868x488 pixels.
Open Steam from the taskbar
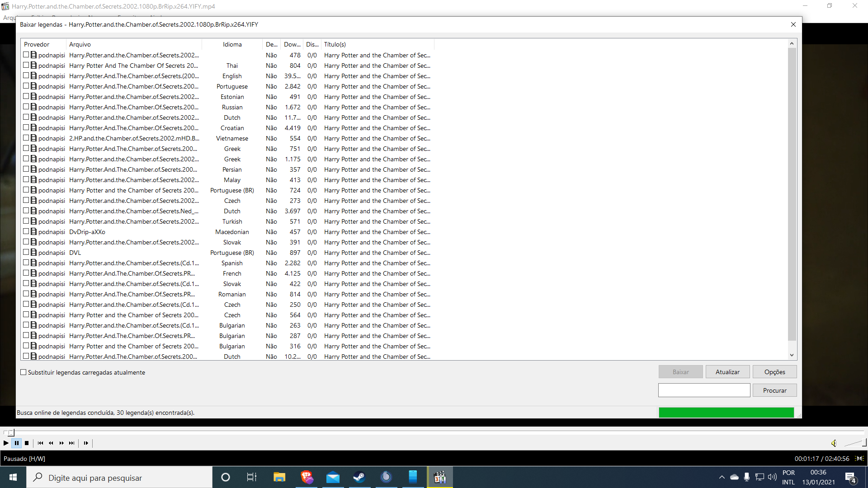click(x=359, y=477)
